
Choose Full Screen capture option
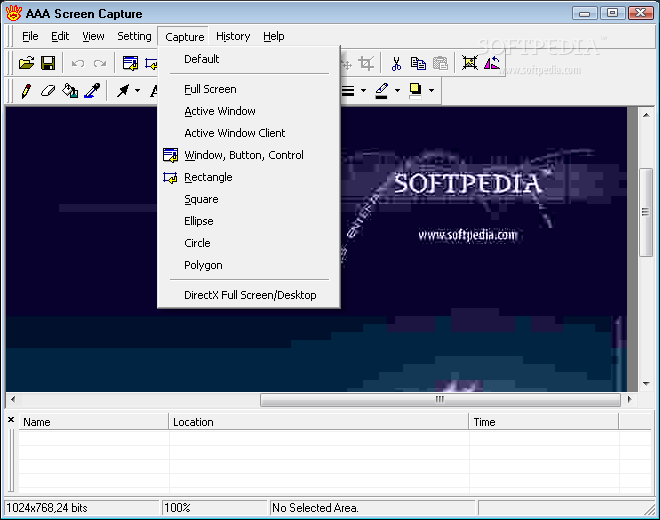pos(249,89)
